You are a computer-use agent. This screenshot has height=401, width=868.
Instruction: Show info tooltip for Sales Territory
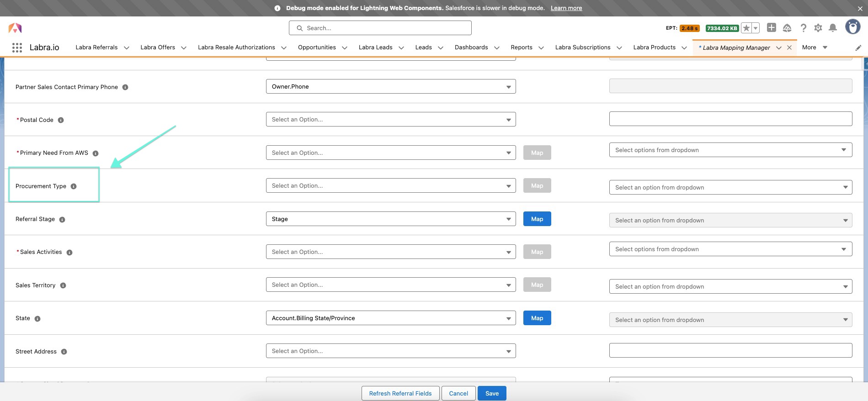tap(63, 285)
